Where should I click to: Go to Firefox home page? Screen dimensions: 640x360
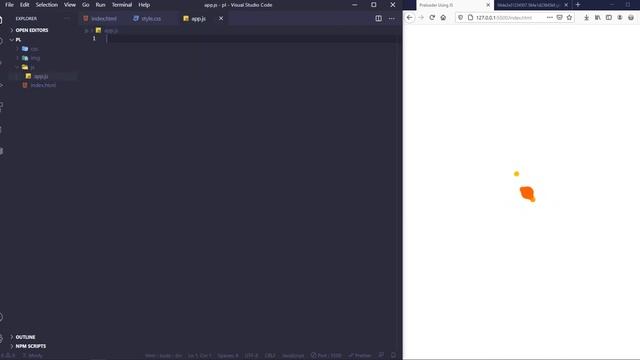pyautogui.click(x=443, y=18)
